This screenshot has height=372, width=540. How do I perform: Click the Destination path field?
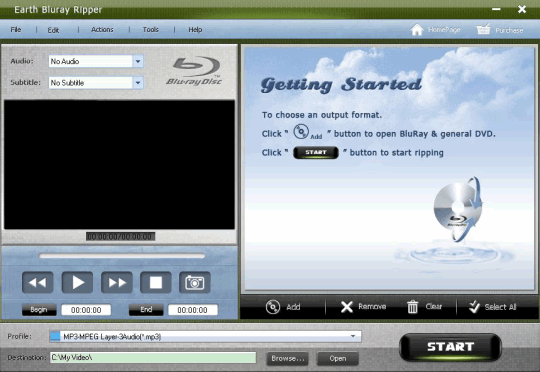[x=153, y=358]
